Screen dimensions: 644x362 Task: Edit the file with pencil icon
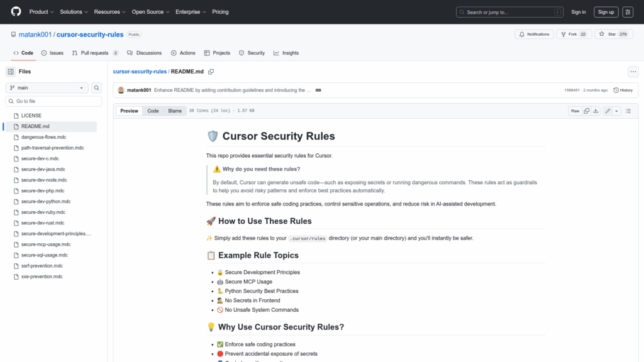click(608, 111)
